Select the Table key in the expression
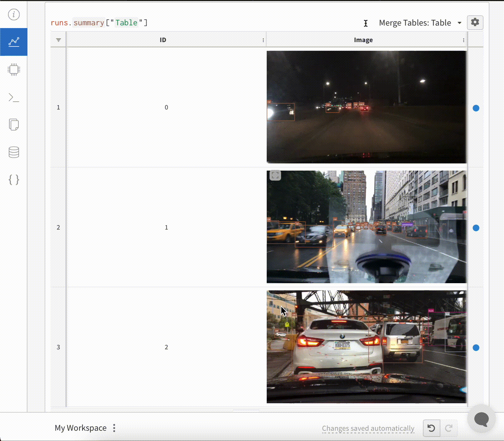This screenshot has width=504, height=441. [126, 22]
